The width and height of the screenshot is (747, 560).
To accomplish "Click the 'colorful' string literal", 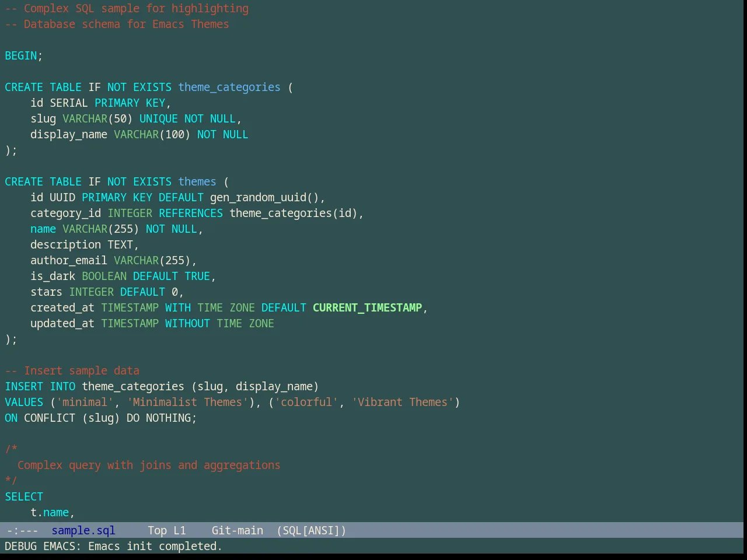I will (306, 402).
